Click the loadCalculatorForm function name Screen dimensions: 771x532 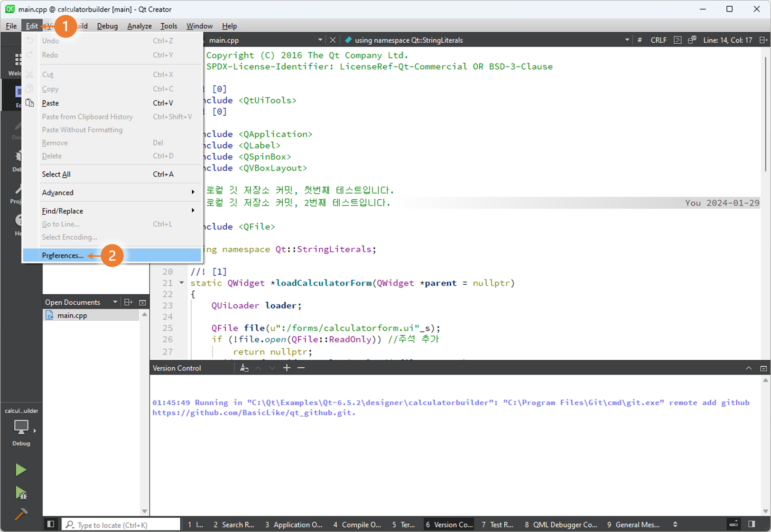(x=324, y=283)
